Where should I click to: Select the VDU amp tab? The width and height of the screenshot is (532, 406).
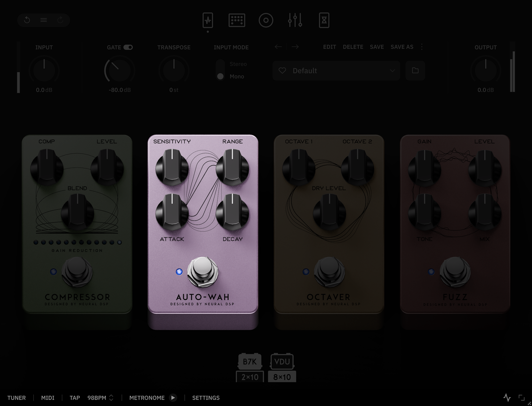coord(282,361)
